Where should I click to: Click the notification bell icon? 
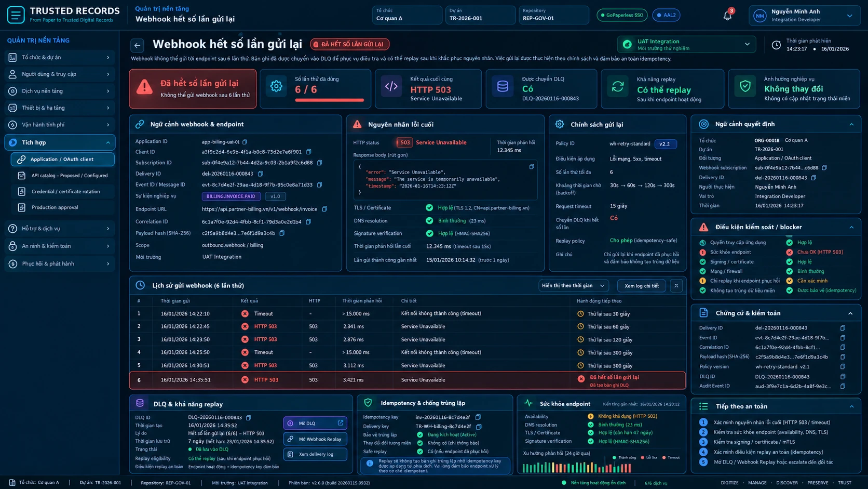[x=727, y=16]
